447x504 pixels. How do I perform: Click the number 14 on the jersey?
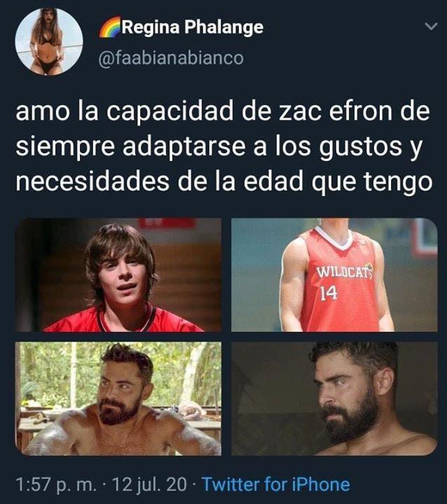pos(329,293)
